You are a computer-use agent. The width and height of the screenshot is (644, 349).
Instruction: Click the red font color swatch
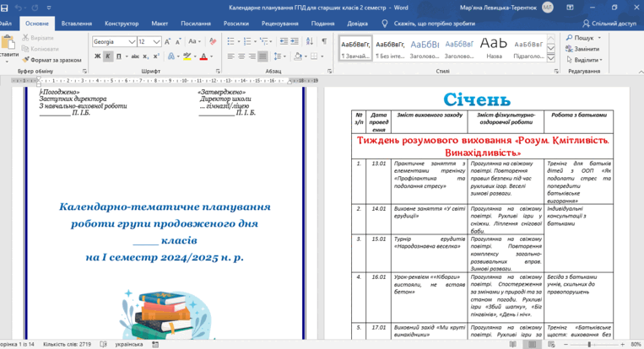[x=203, y=56]
